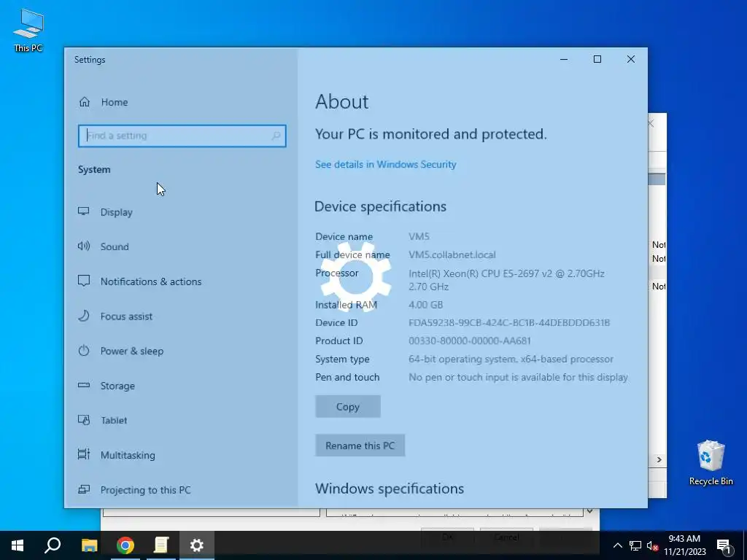Select Notifications & actions in sidebar
The height and width of the screenshot is (560, 747).
click(x=150, y=281)
